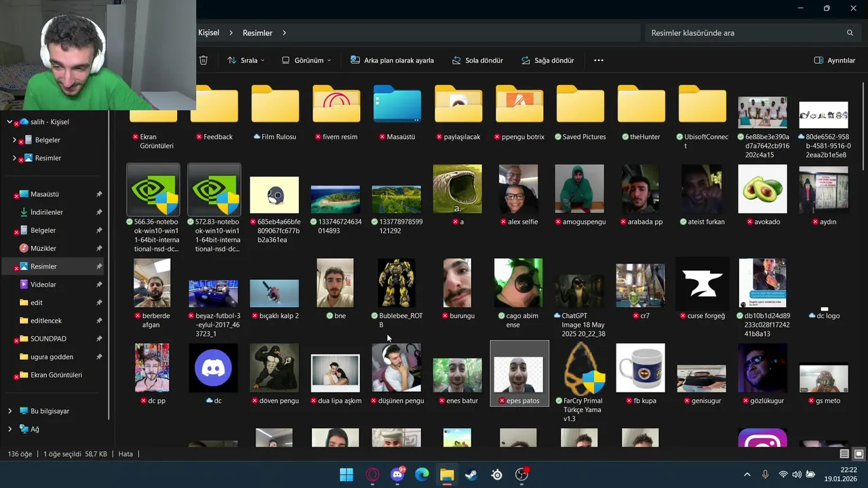Image resolution: width=868 pixels, height=488 pixels.
Task: Open the Görünüm view dropdown
Action: tap(307, 60)
